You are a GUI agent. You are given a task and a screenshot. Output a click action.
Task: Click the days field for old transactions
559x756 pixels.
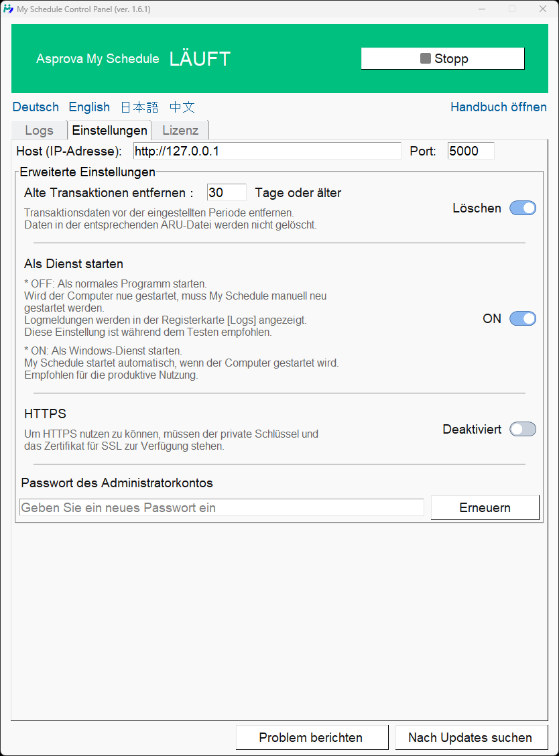point(227,193)
